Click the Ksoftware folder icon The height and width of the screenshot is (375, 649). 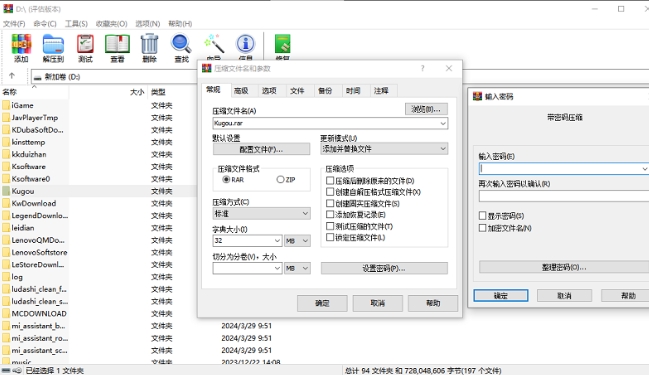pos(6,166)
